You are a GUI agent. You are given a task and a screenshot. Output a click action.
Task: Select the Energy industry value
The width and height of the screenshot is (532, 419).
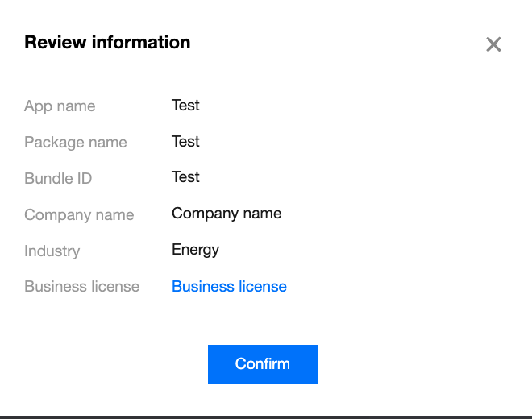[x=195, y=250]
